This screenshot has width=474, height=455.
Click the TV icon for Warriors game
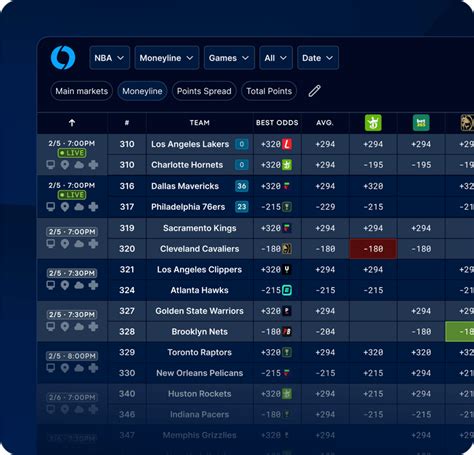pyautogui.click(x=51, y=326)
